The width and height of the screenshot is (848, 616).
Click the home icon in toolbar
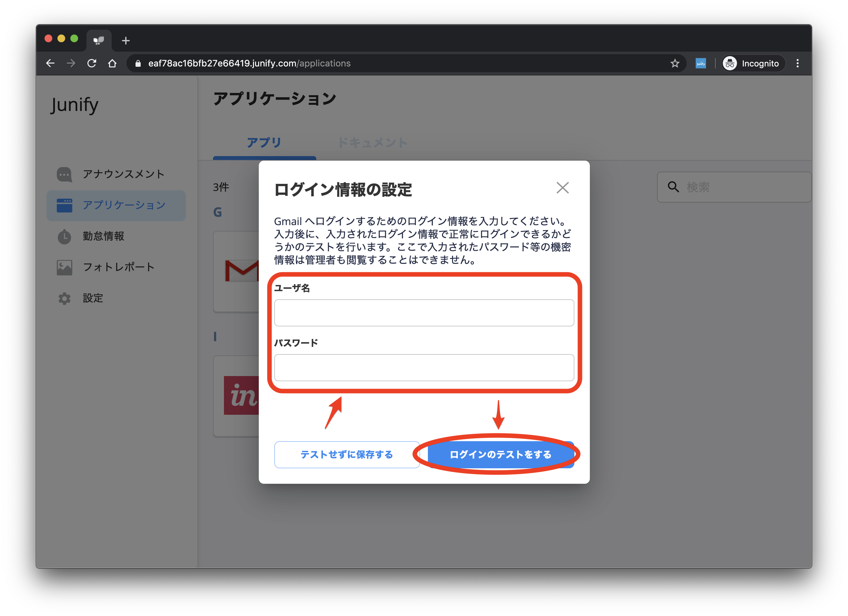point(112,63)
